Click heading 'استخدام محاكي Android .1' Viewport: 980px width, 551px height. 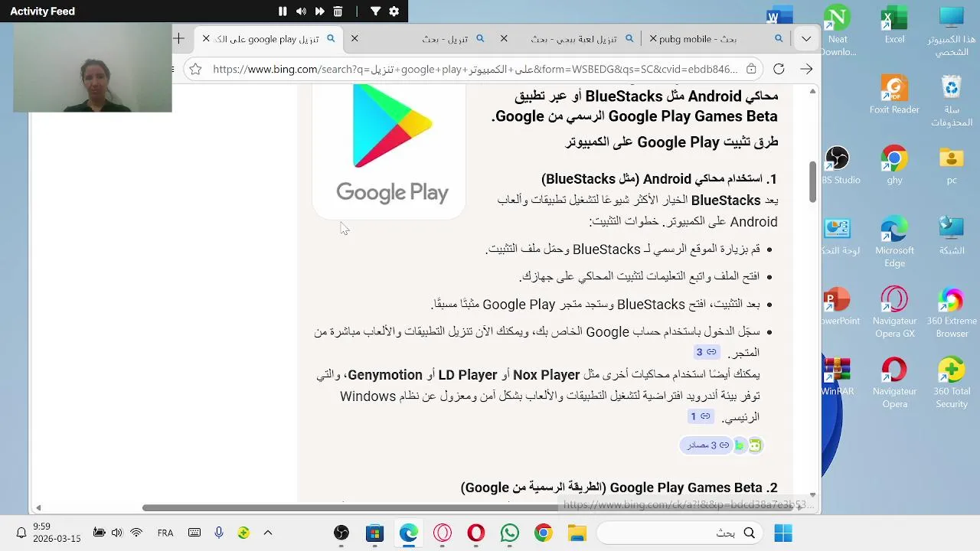point(659,179)
